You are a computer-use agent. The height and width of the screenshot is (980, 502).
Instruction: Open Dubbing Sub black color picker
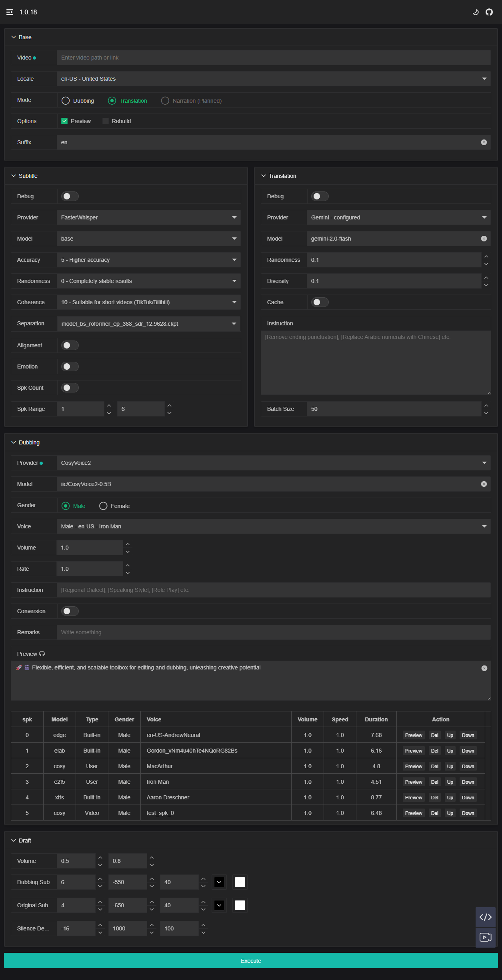219,882
